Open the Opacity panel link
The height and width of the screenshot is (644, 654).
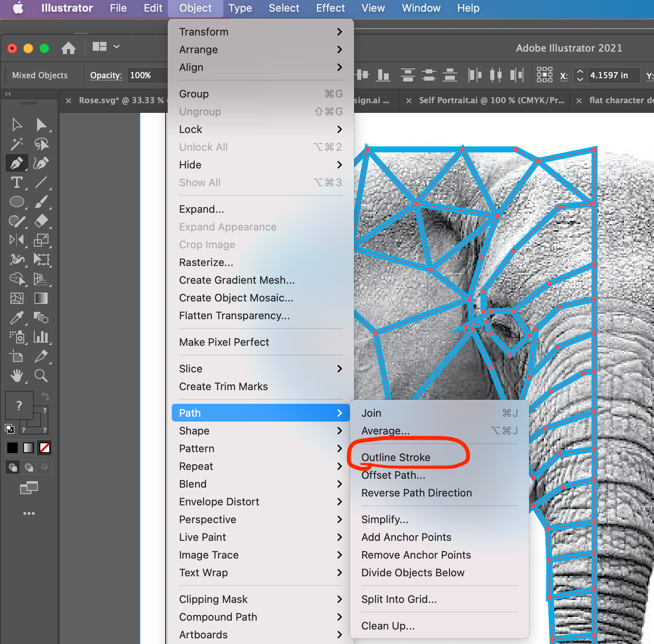click(x=106, y=75)
